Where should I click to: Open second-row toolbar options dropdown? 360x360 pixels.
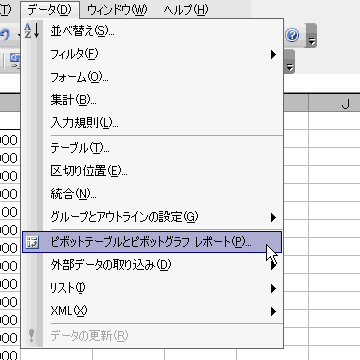[289, 62]
